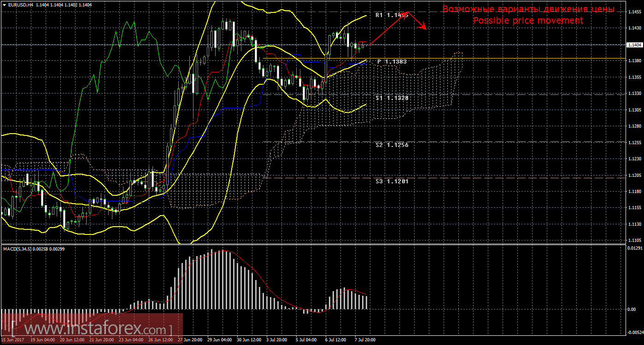This screenshot has width=644, height=345.
Task: Click 1.1205 on the price scale
Action: pos(635,175)
